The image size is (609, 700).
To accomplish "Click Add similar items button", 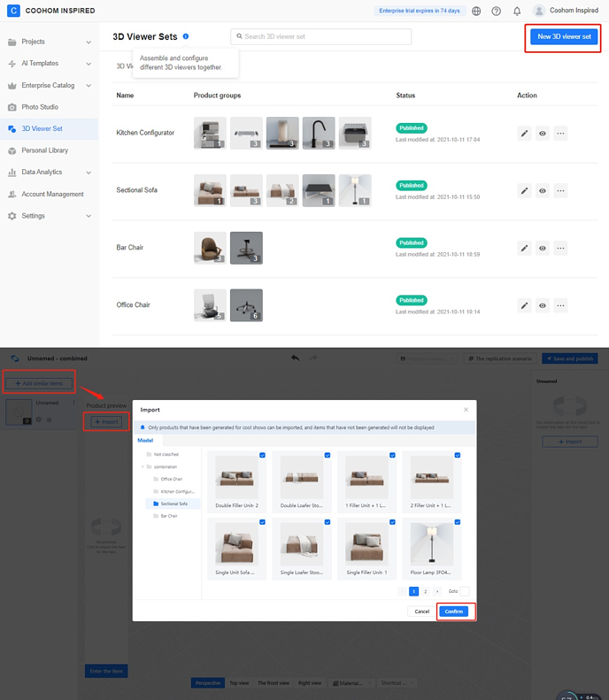I will tap(39, 383).
